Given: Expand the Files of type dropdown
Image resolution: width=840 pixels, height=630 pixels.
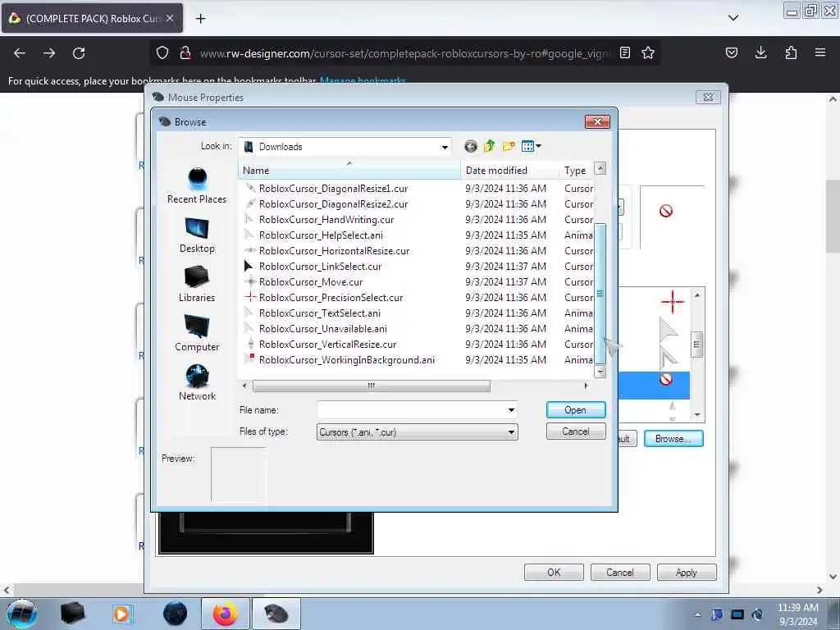Looking at the screenshot, I should pyautogui.click(x=511, y=431).
